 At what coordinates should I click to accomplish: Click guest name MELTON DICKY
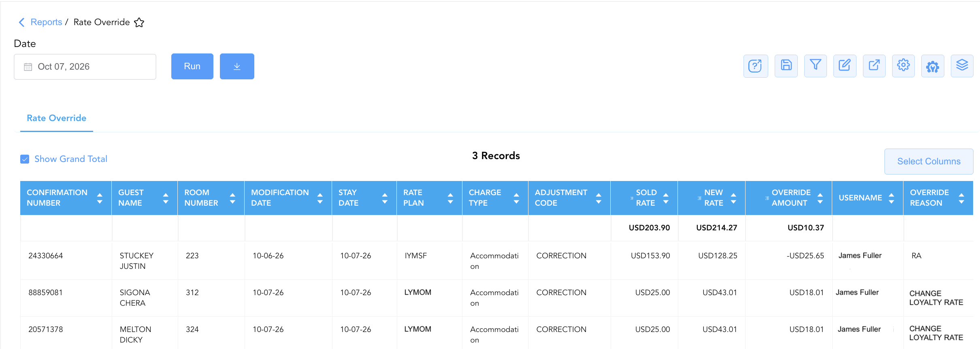click(135, 335)
